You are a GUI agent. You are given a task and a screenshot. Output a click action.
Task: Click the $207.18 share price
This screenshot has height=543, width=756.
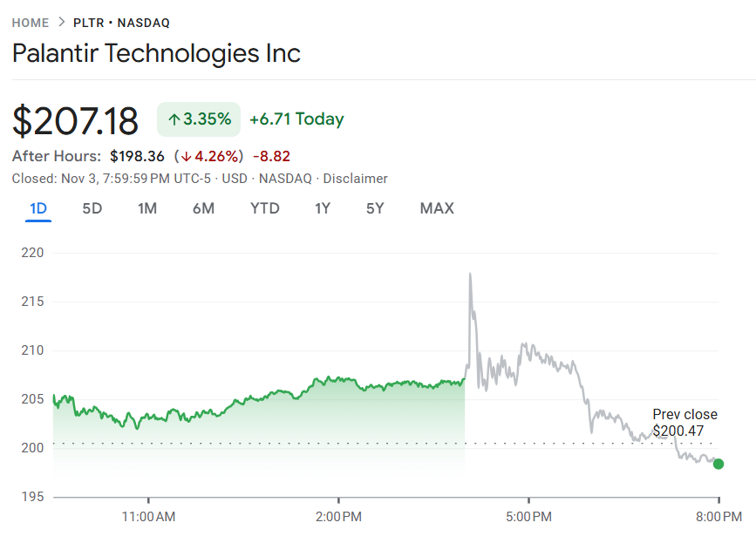[75, 120]
